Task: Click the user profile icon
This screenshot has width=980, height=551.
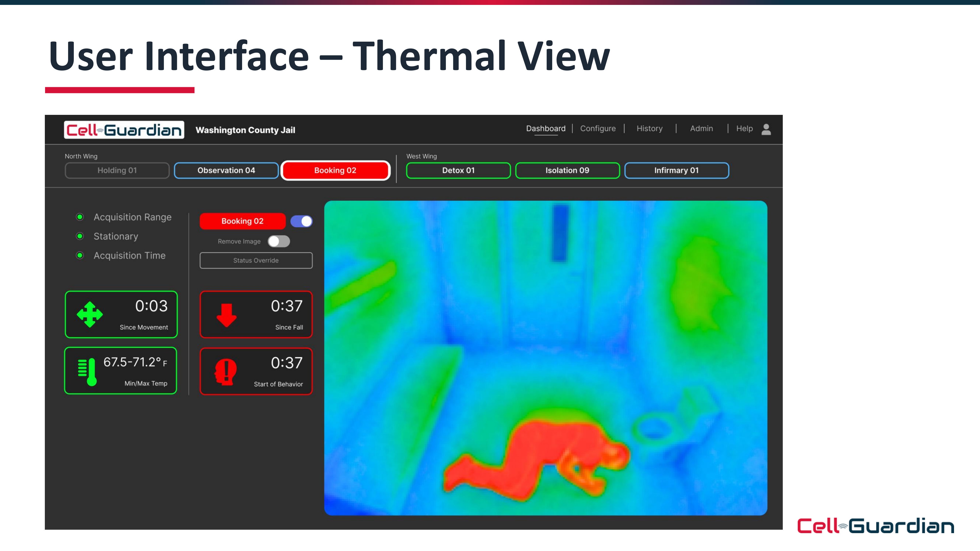Action: [766, 129]
